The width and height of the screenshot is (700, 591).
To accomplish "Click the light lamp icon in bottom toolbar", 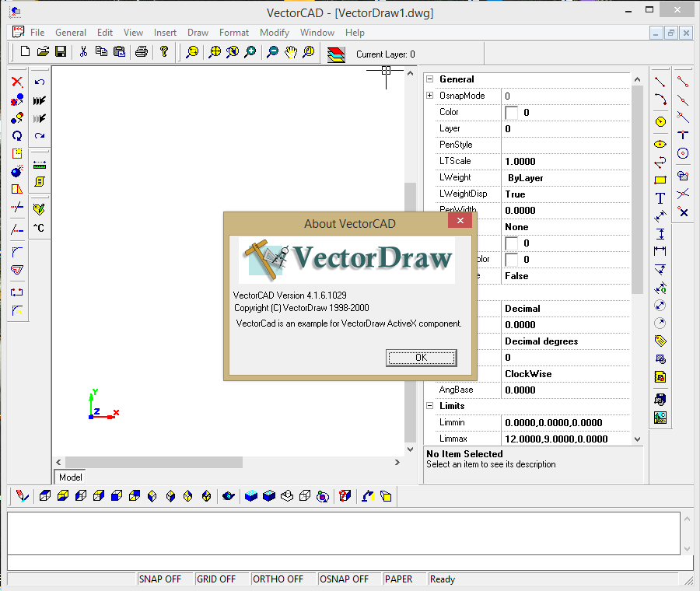I will click(x=367, y=496).
